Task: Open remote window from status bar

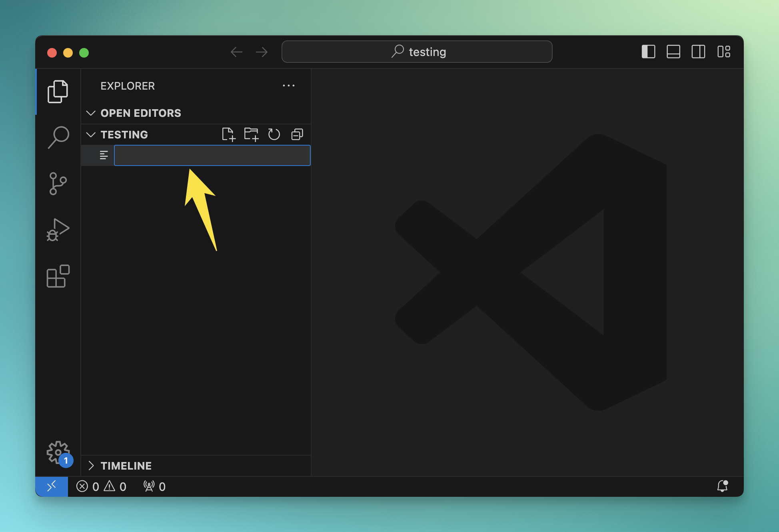Action: (52, 486)
